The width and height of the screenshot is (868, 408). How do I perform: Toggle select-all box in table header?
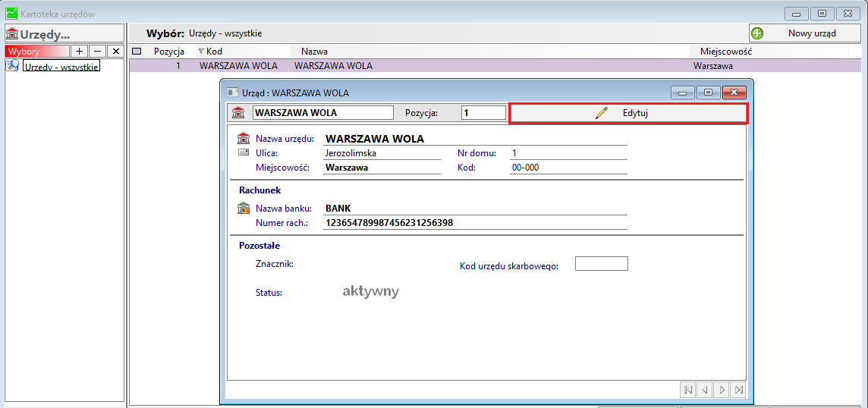coord(137,52)
